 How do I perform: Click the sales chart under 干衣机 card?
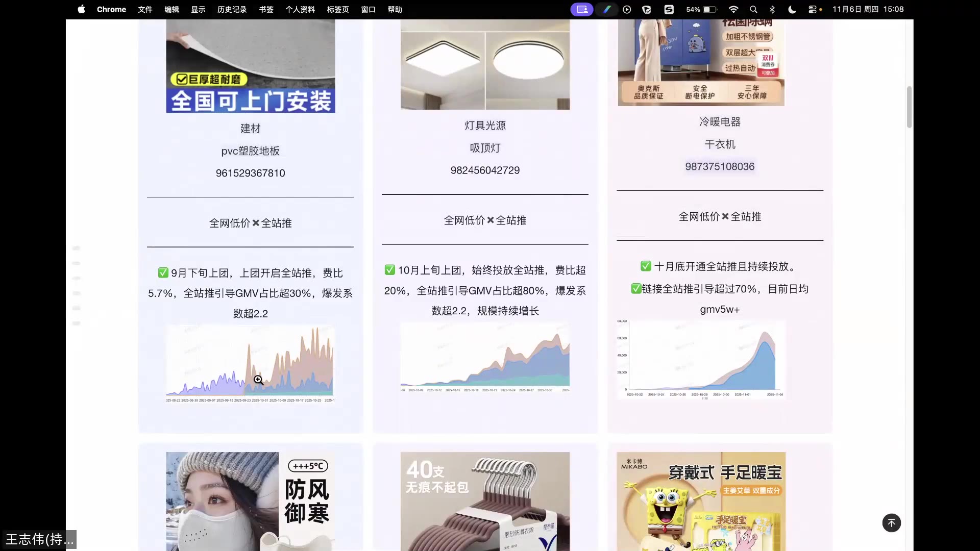pos(701,360)
